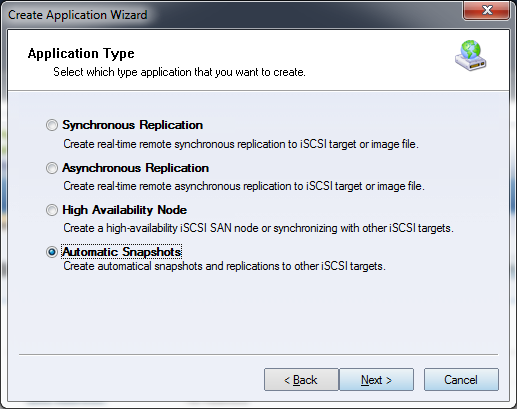
Task: Click the "Create Application Wizard" title bar text
Action: coord(78,15)
